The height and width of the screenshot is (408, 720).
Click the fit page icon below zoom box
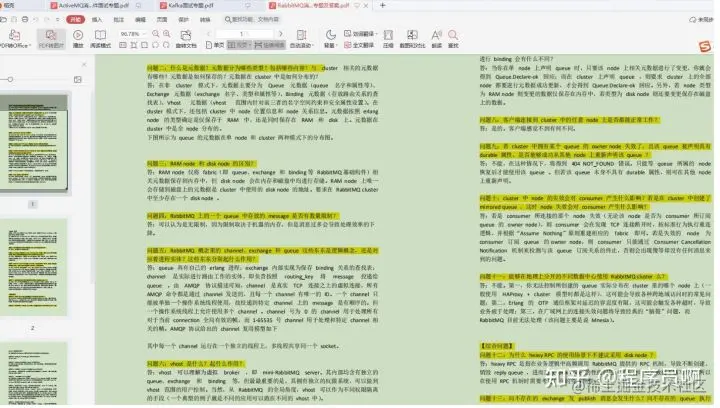[x=145, y=45]
